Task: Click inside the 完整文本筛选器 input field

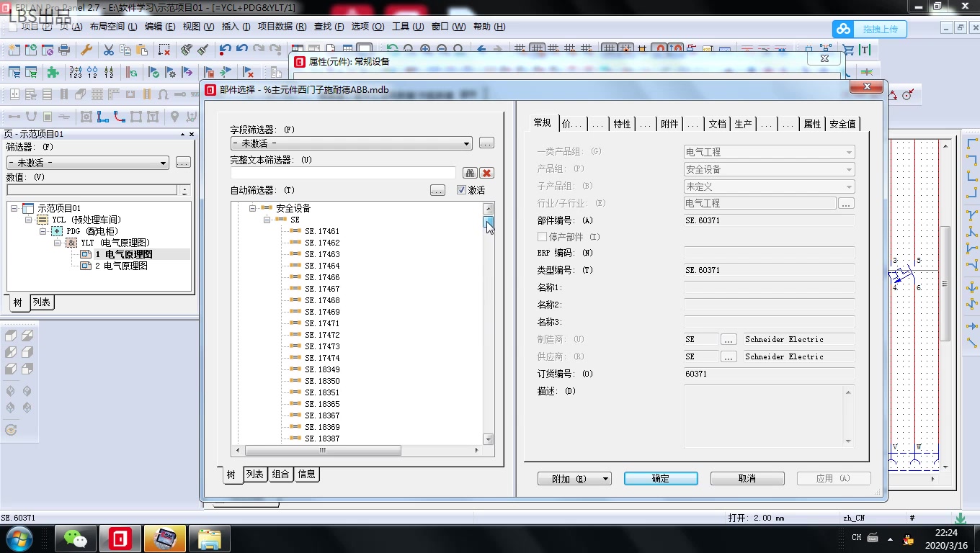Action: (x=343, y=172)
